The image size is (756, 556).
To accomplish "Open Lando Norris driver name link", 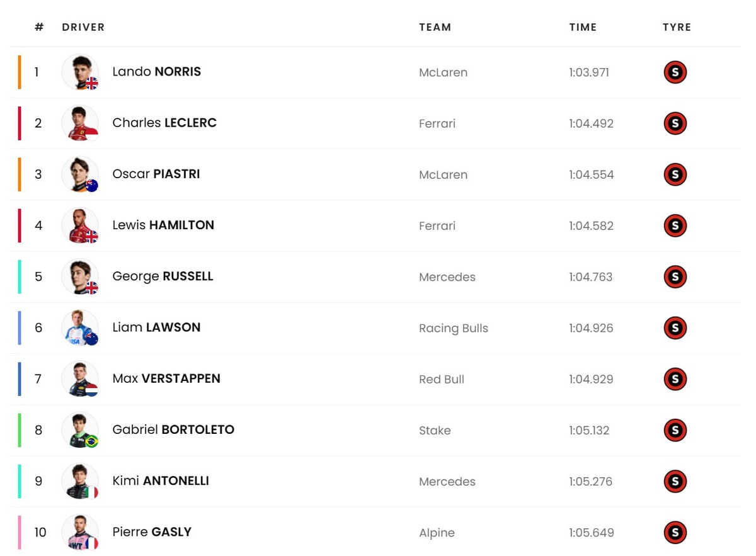I will point(156,72).
